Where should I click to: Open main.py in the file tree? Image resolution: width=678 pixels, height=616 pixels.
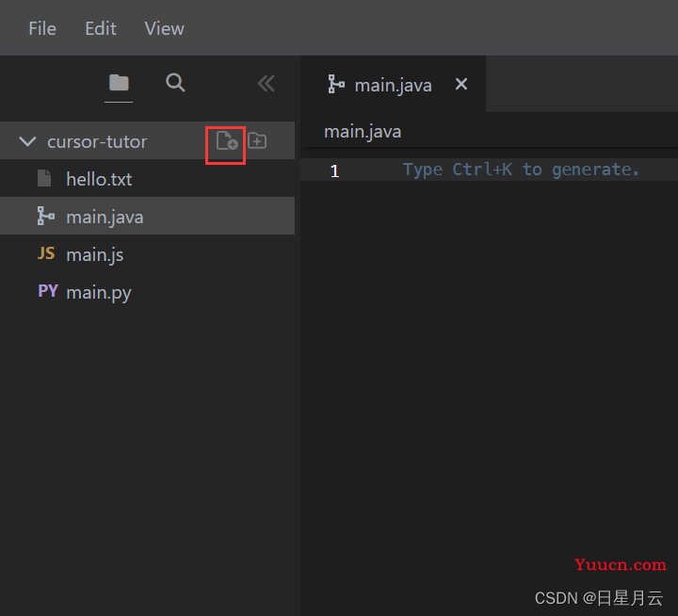pyautogui.click(x=148, y=292)
